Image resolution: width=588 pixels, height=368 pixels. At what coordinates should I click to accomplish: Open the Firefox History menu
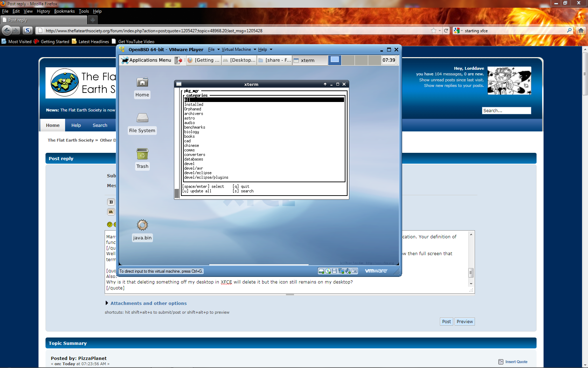tap(43, 11)
